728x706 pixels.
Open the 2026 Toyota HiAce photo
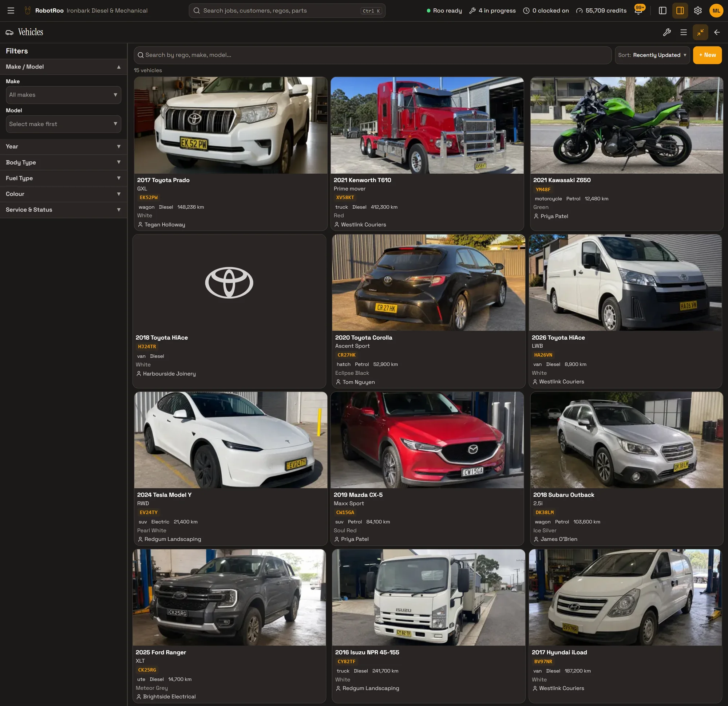pyautogui.click(x=625, y=283)
